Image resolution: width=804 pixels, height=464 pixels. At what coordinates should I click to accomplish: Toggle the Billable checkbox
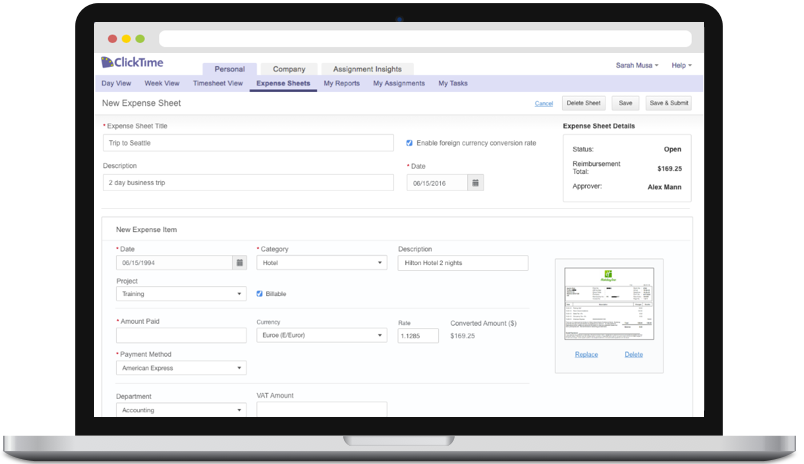point(260,294)
